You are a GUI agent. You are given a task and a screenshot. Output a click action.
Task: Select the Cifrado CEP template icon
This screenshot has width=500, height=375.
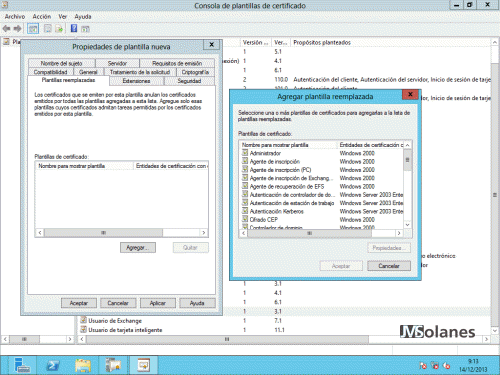click(245, 219)
